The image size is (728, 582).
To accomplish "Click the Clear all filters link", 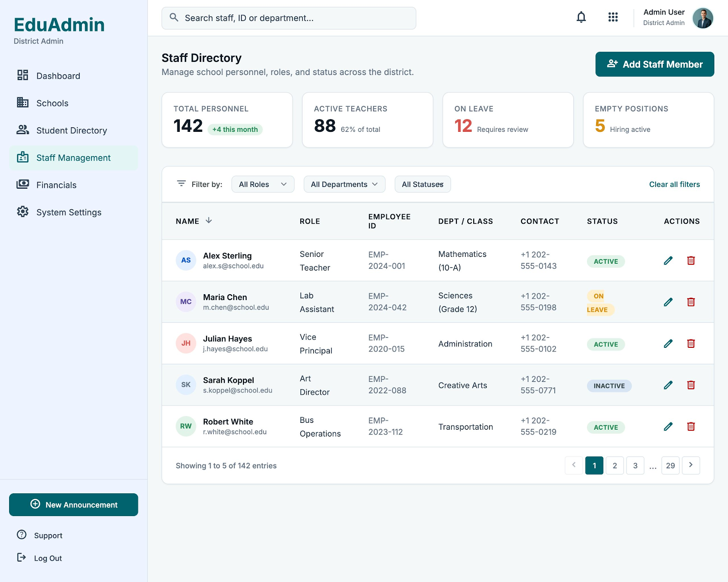I will coord(674,184).
